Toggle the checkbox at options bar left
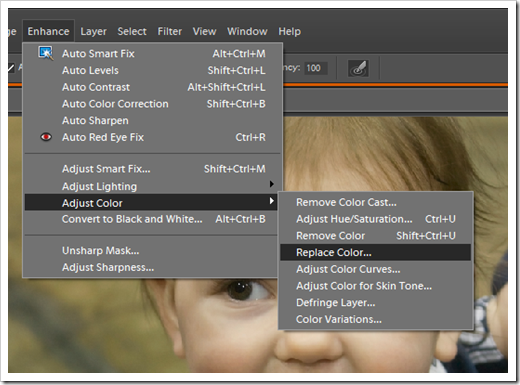Viewport: 520px width, 385px height. (x=11, y=68)
